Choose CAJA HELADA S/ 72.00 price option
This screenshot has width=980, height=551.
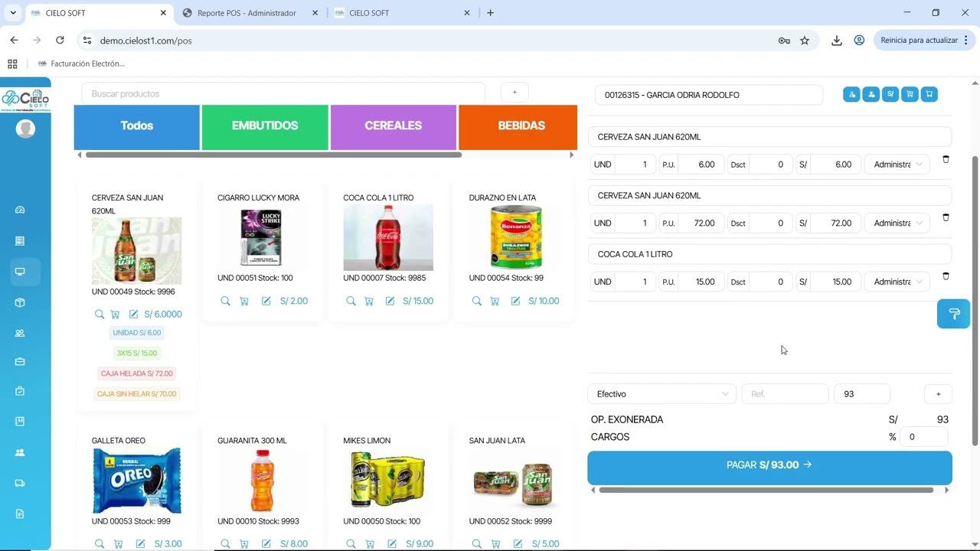pyautogui.click(x=137, y=373)
